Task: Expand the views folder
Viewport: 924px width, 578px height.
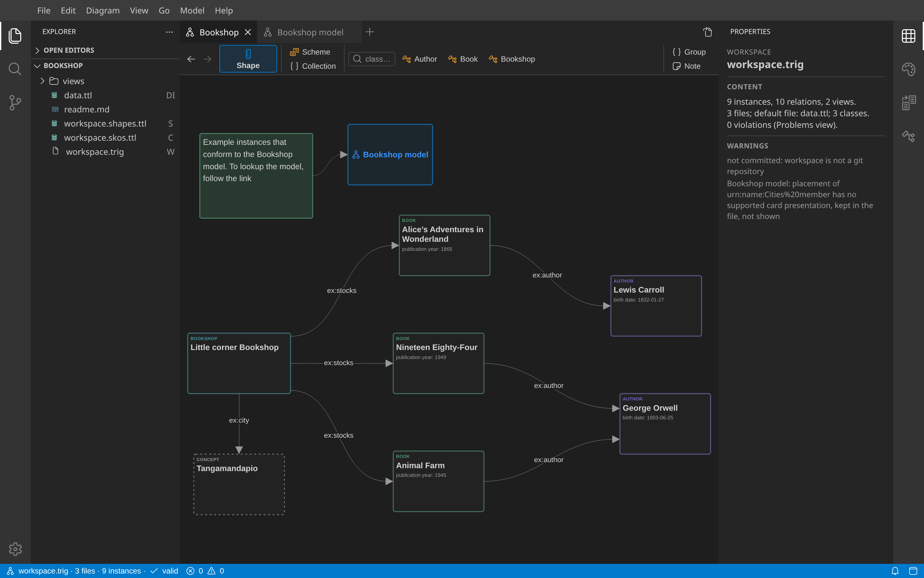Action: (105, 81)
